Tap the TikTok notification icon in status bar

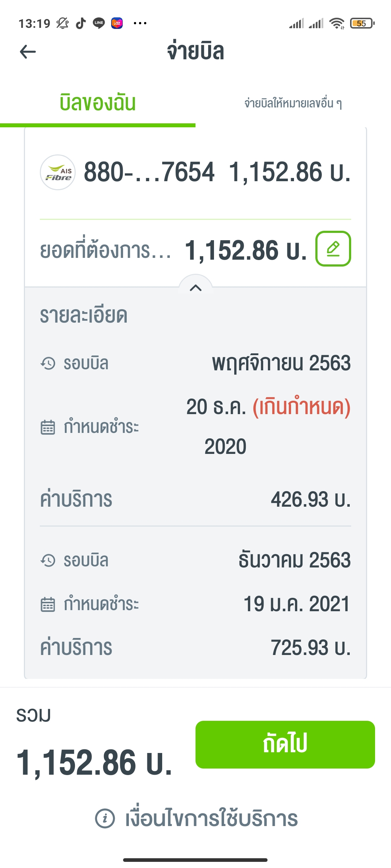pos(81,23)
